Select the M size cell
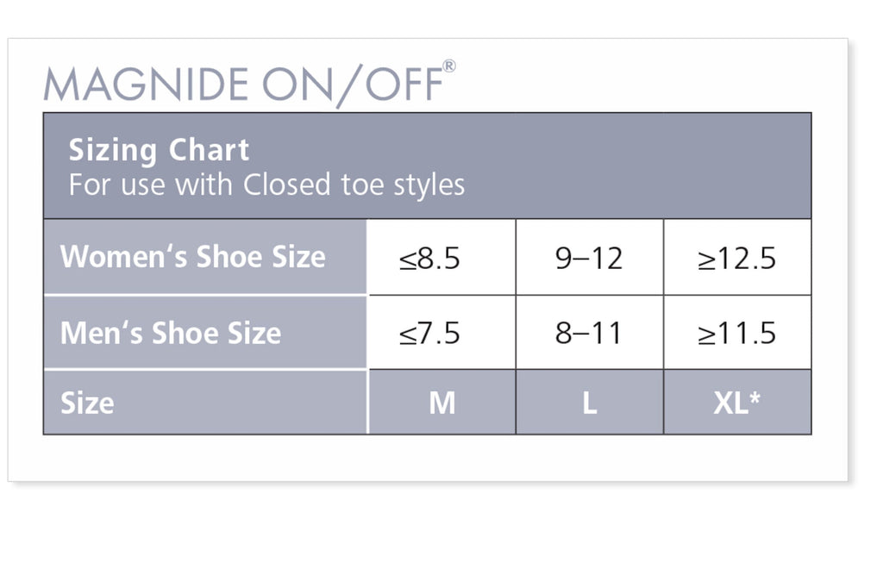Viewport: 883px width, 588px height. tap(441, 403)
